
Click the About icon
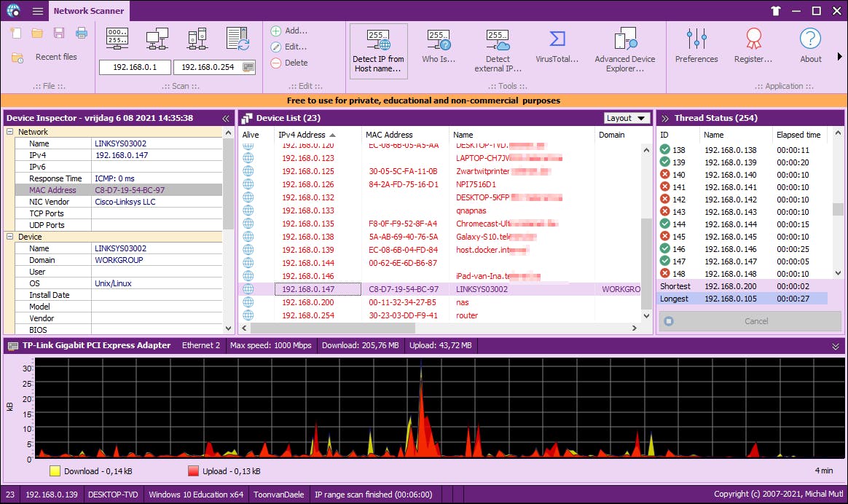pyautogui.click(x=810, y=46)
